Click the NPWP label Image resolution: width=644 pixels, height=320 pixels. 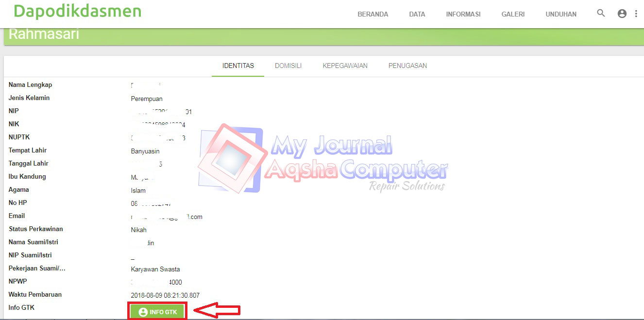[18, 282]
